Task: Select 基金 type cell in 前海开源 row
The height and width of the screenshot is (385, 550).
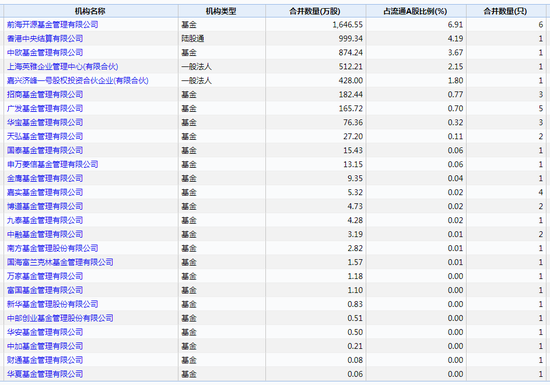Action: click(189, 25)
